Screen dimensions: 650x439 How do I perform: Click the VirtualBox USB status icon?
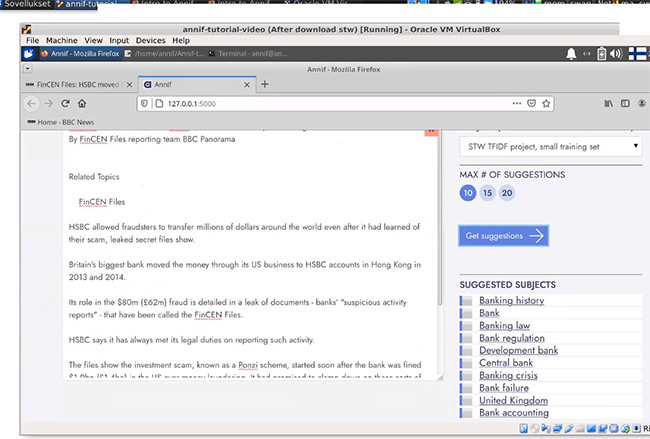click(568, 429)
